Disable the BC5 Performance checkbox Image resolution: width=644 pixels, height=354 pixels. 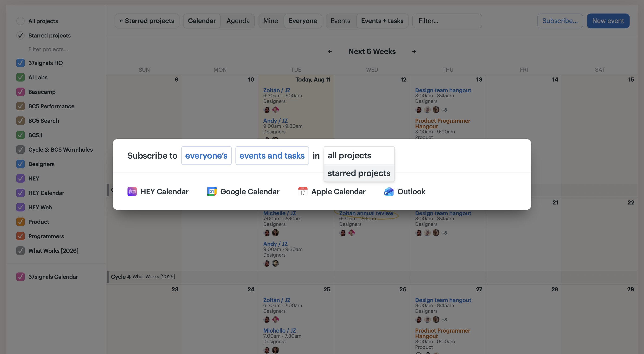click(x=20, y=106)
